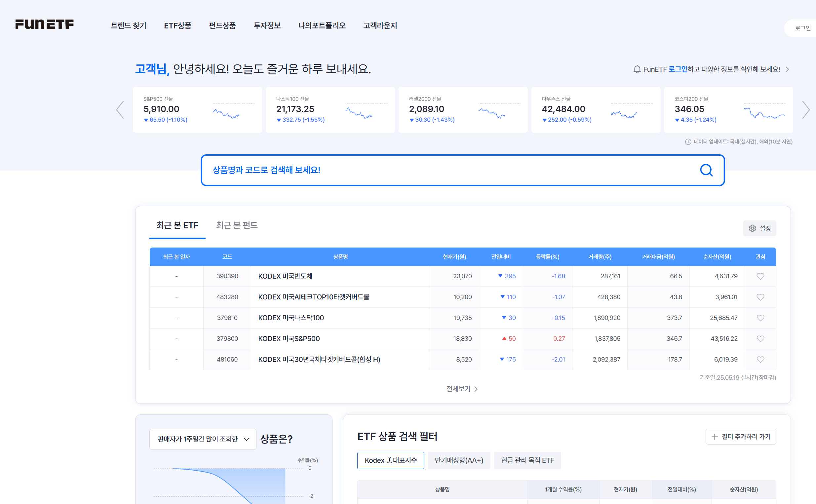The height and width of the screenshot is (504, 816).
Task: Expand 판매자가 1주일간 많이 조회한 dropdown
Action: point(203,439)
